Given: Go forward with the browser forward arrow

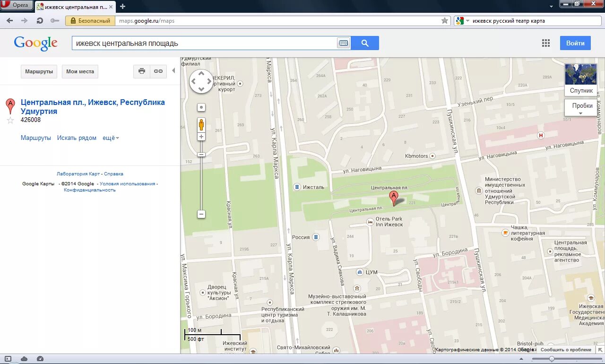Looking at the screenshot, I should (25, 21).
